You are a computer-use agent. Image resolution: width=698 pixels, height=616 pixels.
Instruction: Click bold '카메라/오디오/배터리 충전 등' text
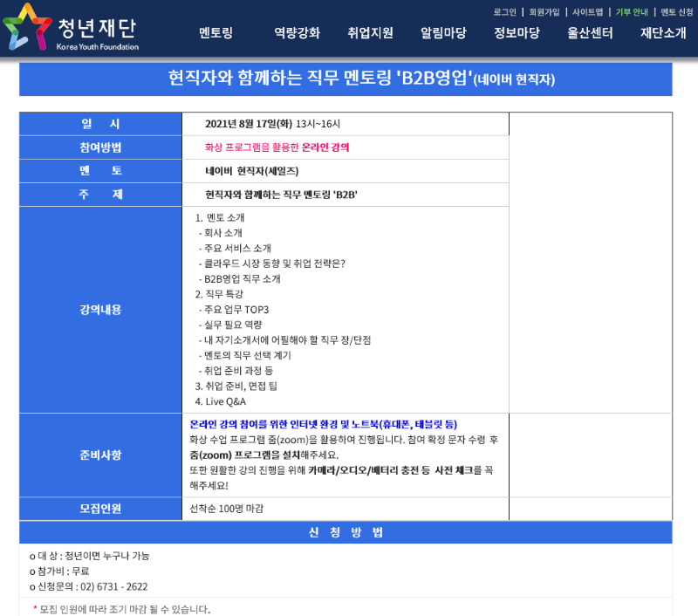[x=369, y=470]
